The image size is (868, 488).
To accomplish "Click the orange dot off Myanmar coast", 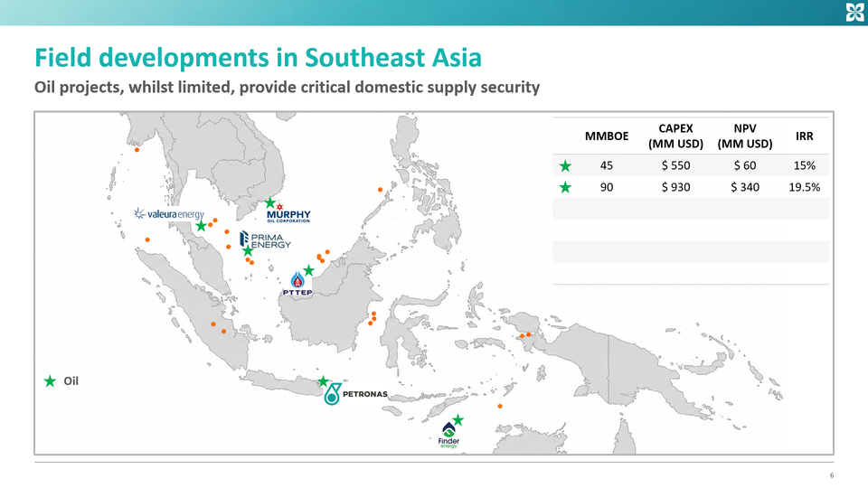I will pyautogui.click(x=137, y=149).
